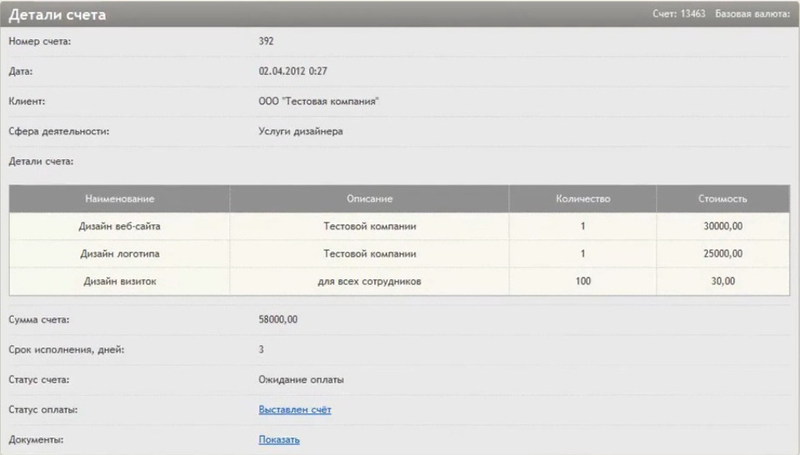Click the 'Показать' documents link
Screen dimensions: 800x455
279,440
